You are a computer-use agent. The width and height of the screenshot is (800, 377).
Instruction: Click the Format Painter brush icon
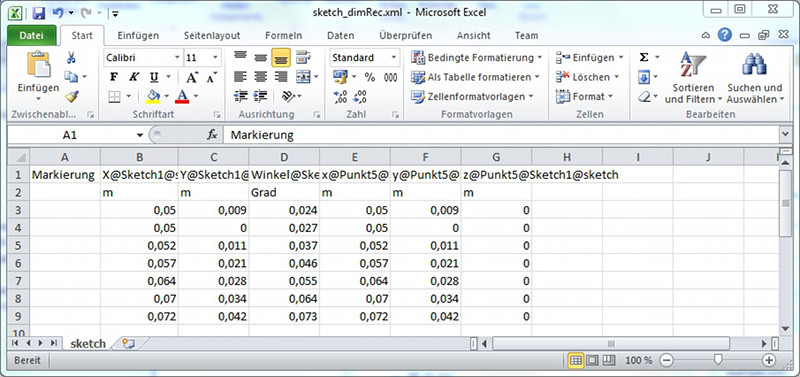pos(71,96)
